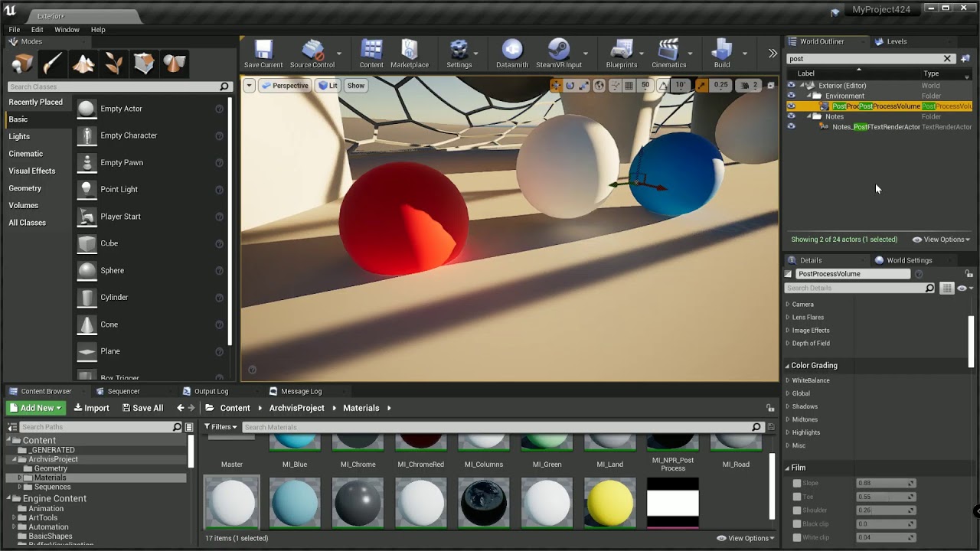This screenshot has height=551, width=980.
Task: Expand the Shadows color grading category
Action: 787,406
